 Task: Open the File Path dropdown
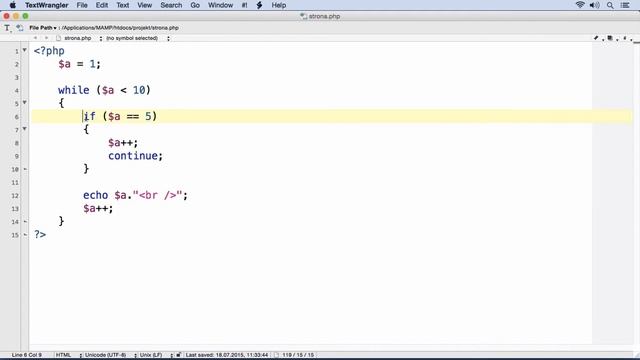pos(43,28)
